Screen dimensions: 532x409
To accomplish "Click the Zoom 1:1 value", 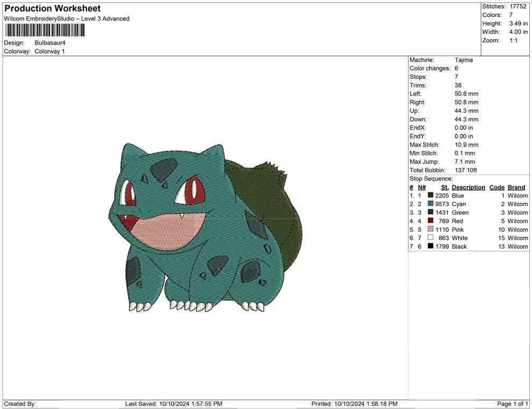I will click(x=513, y=40).
